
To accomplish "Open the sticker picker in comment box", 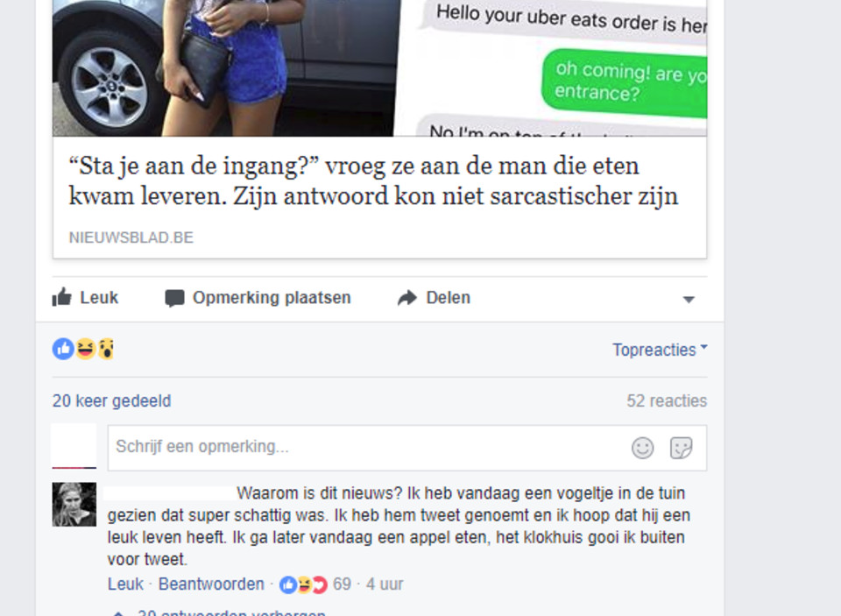I will [x=682, y=448].
